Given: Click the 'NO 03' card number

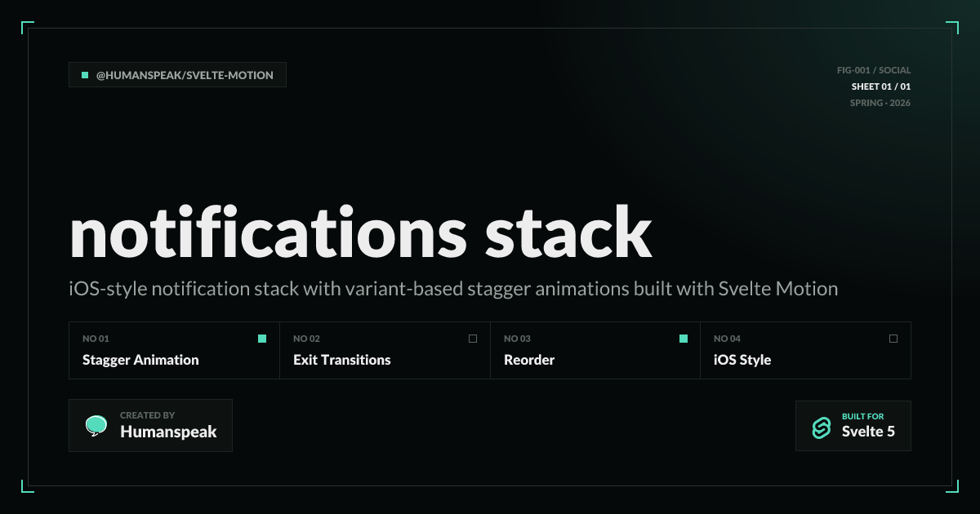Looking at the screenshot, I should (x=517, y=339).
